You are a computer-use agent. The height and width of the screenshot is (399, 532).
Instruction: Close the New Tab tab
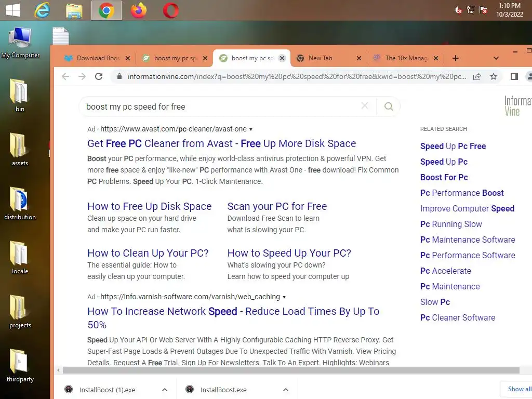tap(359, 58)
